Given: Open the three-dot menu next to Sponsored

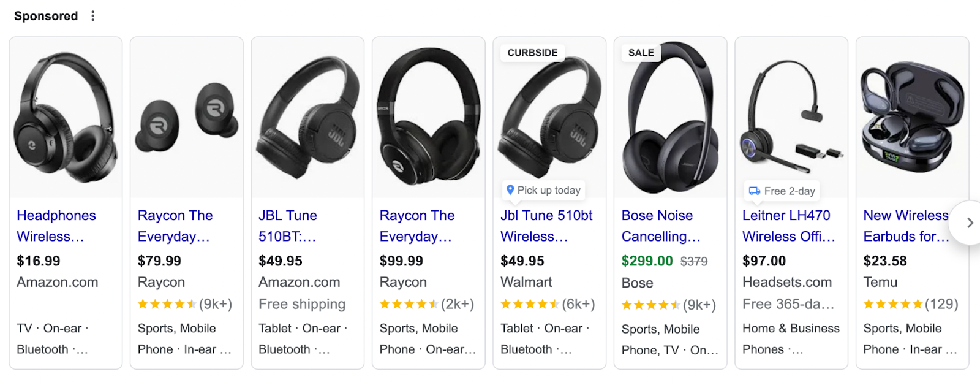Looking at the screenshot, I should tap(92, 15).
